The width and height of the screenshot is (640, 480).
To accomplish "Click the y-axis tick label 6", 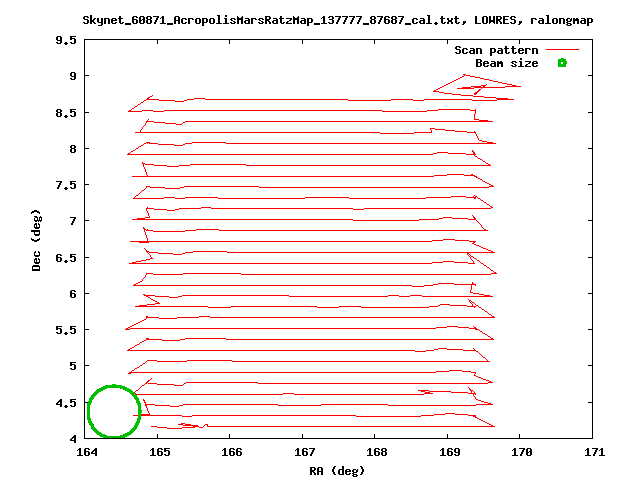I will [73, 294].
